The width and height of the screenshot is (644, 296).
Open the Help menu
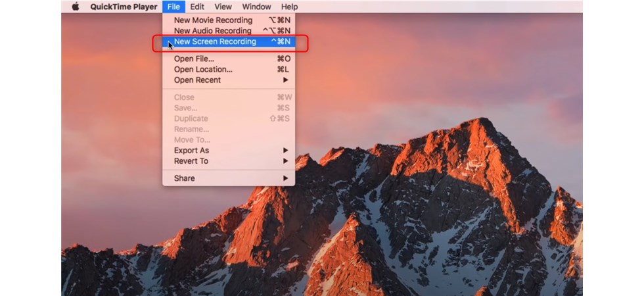(290, 7)
